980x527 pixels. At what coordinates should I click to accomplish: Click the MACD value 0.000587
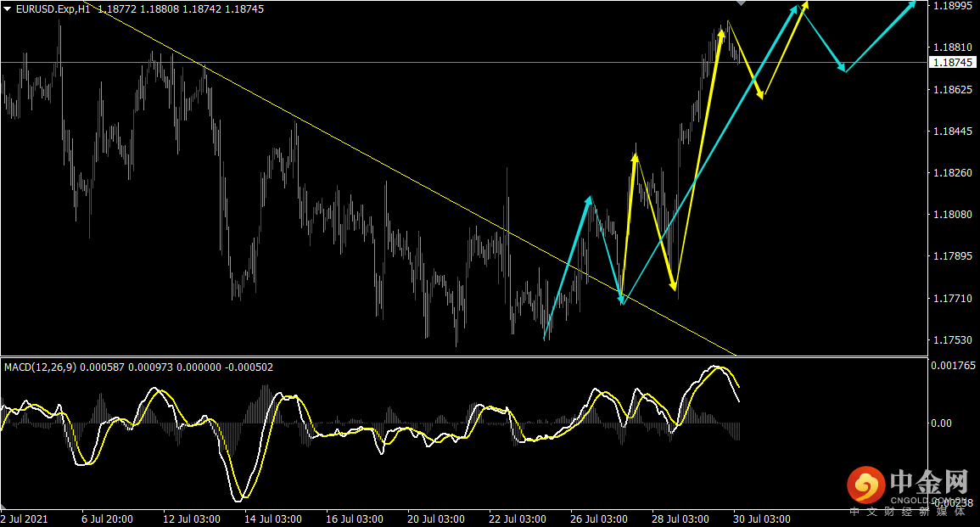coord(103,367)
